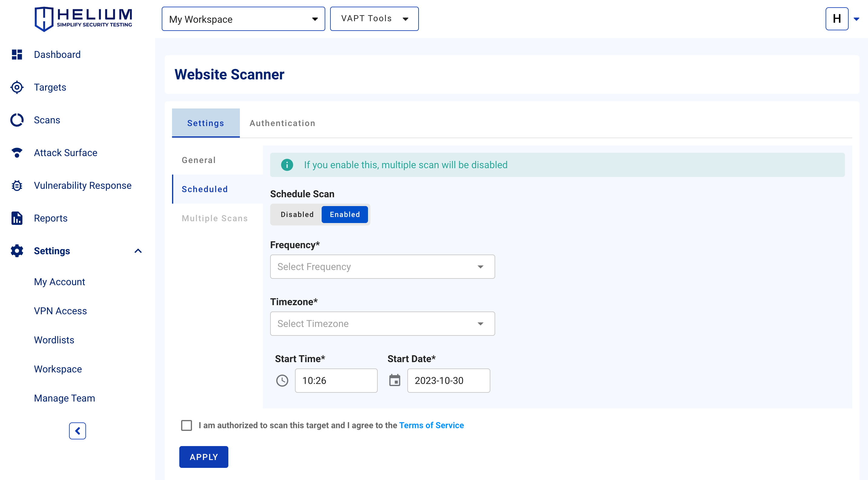Click the calendar icon beside Start Date
Viewport: 868px width, 480px height.
coord(395,381)
